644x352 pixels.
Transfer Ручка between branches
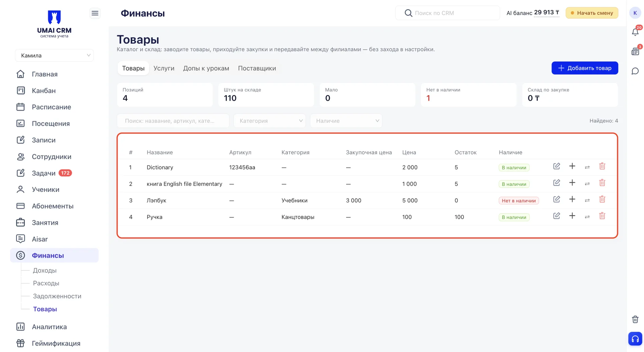[587, 216]
